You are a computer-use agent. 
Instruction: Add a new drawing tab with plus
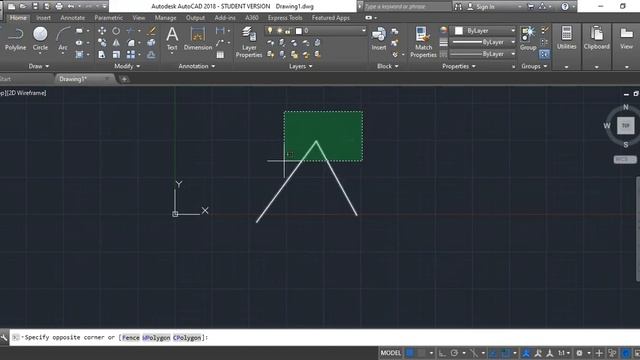point(124,79)
